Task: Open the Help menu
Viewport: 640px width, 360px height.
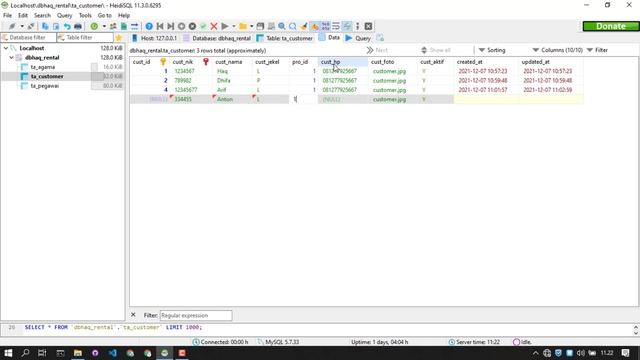Action: click(124, 16)
